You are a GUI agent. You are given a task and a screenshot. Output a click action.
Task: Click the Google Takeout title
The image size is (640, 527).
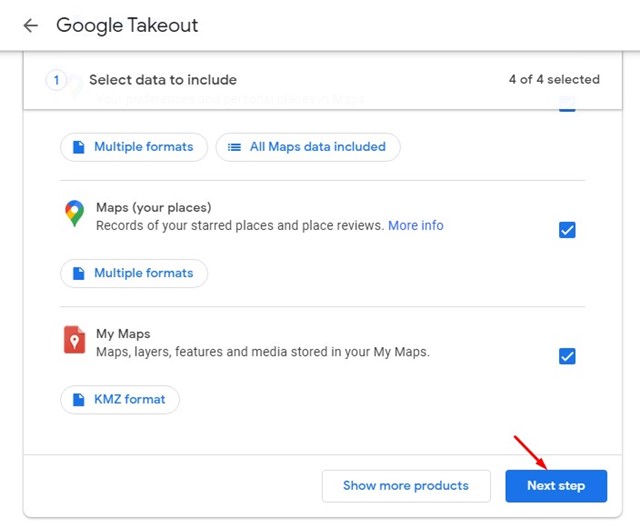(127, 25)
